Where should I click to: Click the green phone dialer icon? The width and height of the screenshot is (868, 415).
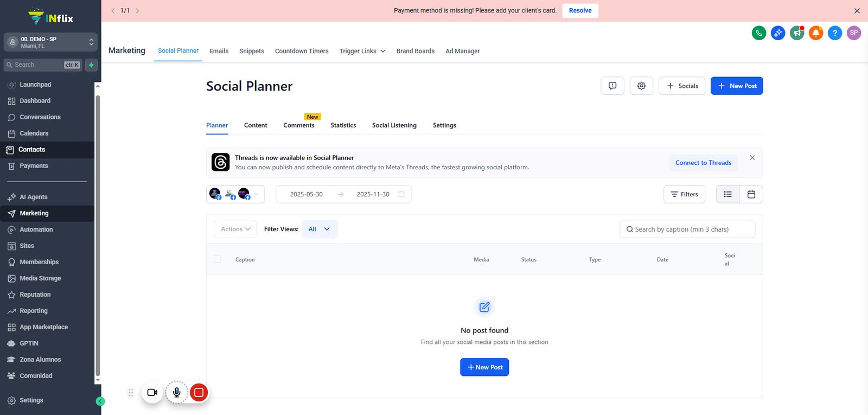click(759, 33)
